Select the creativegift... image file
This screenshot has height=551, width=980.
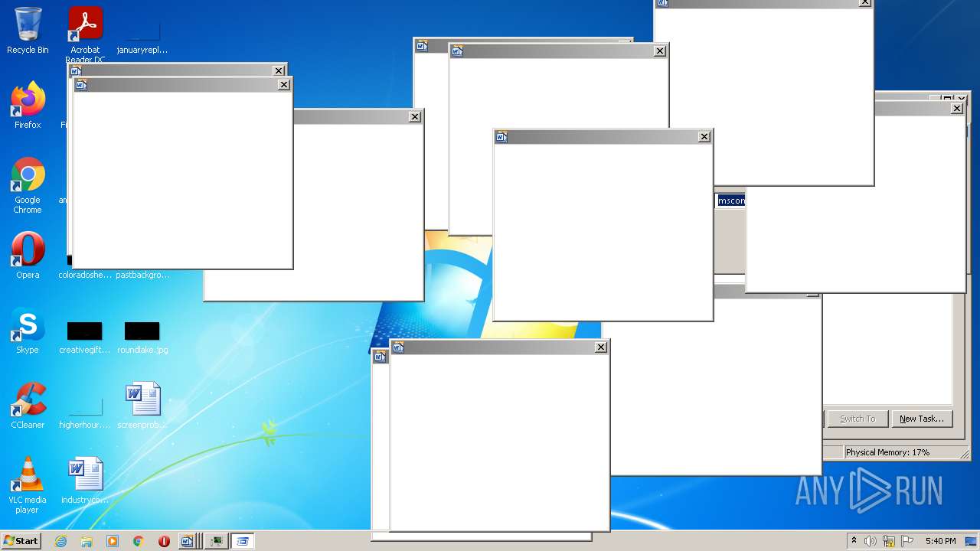(84, 337)
